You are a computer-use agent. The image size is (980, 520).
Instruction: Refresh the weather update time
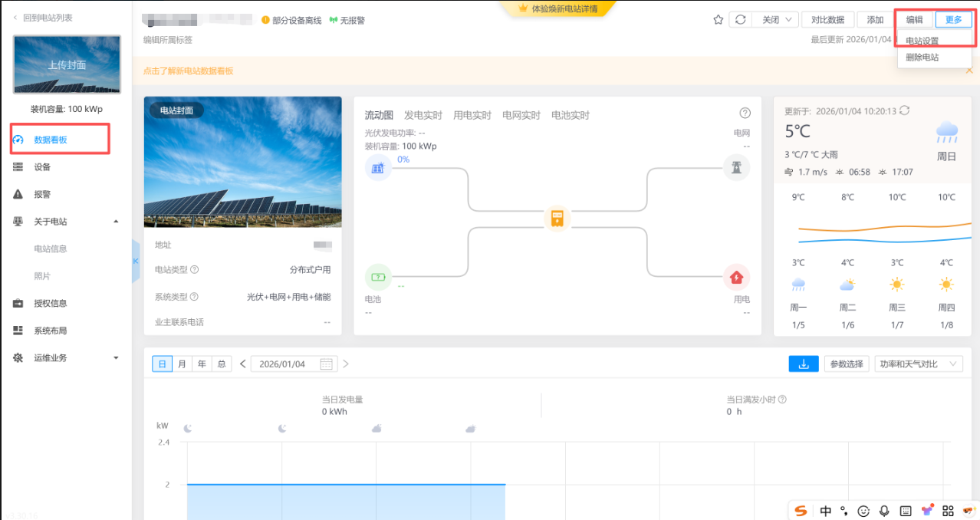tap(905, 110)
